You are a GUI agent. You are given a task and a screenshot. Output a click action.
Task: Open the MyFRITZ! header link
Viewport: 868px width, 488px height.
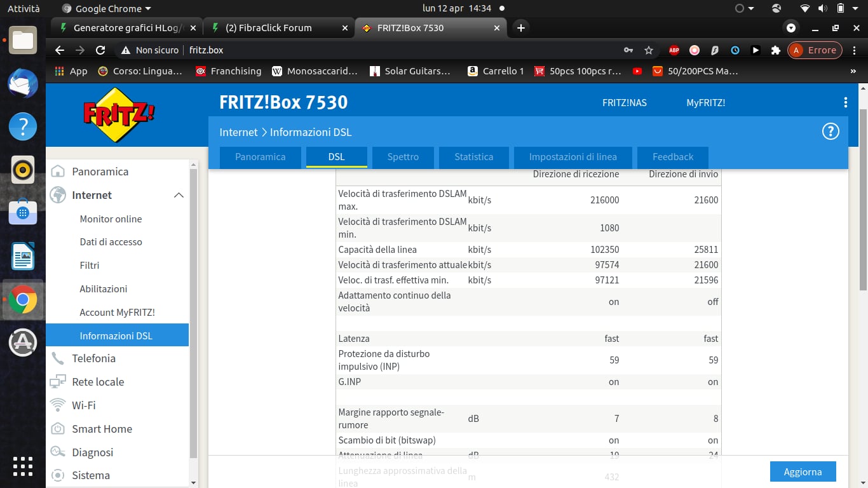coord(705,102)
